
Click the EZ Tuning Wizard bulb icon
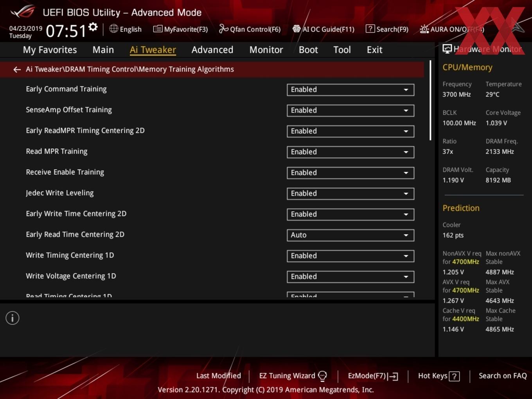322,376
